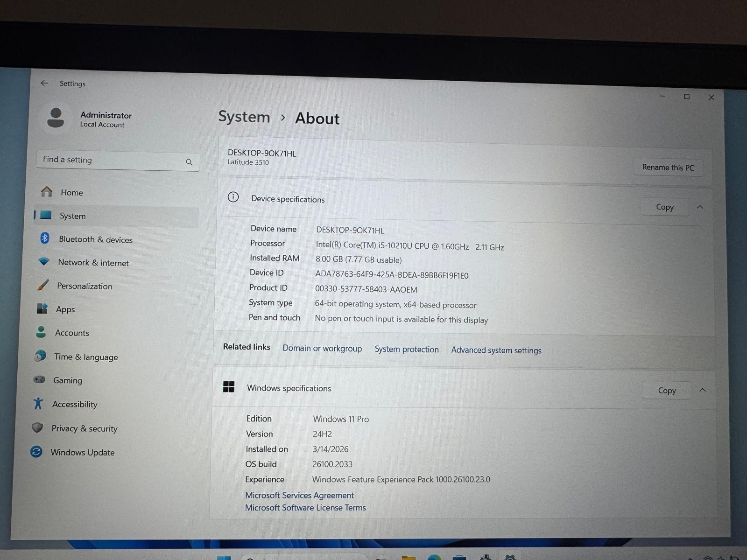Click the Home house icon
747x560 pixels.
[x=47, y=192]
